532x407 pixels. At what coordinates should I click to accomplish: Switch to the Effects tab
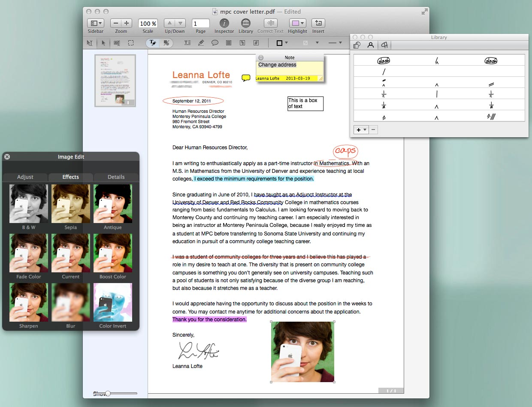point(71,177)
